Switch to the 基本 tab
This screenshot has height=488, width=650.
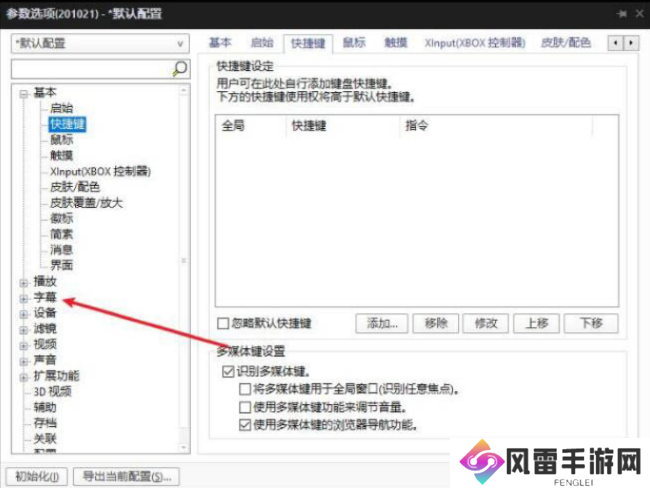pyautogui.click(x=220, y=42)
